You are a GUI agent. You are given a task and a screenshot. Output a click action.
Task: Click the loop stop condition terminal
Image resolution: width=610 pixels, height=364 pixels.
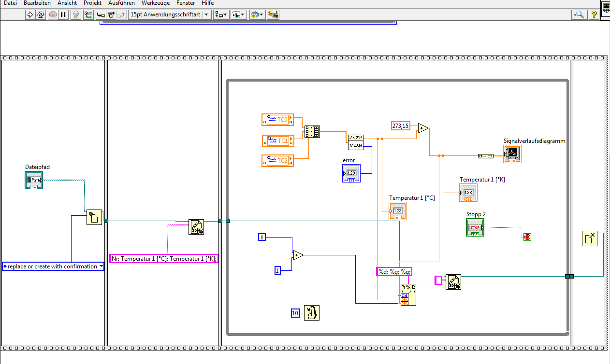click(527, 237)
